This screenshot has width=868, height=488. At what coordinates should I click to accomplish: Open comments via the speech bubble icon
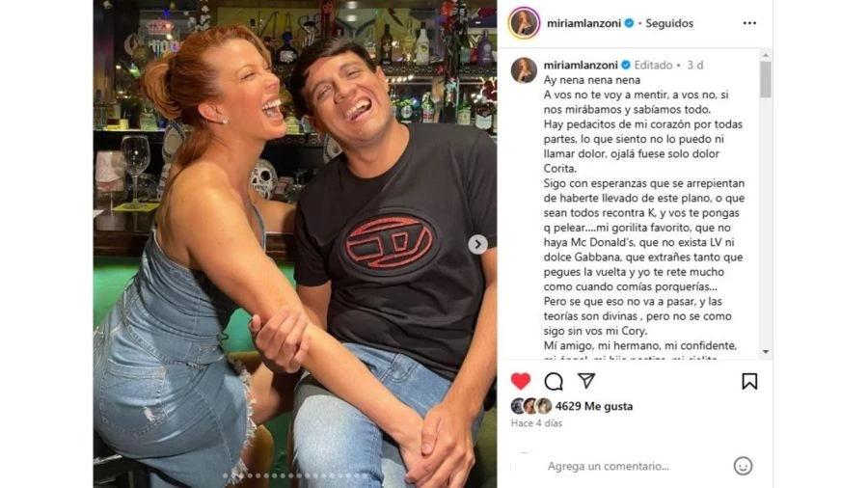554,381
